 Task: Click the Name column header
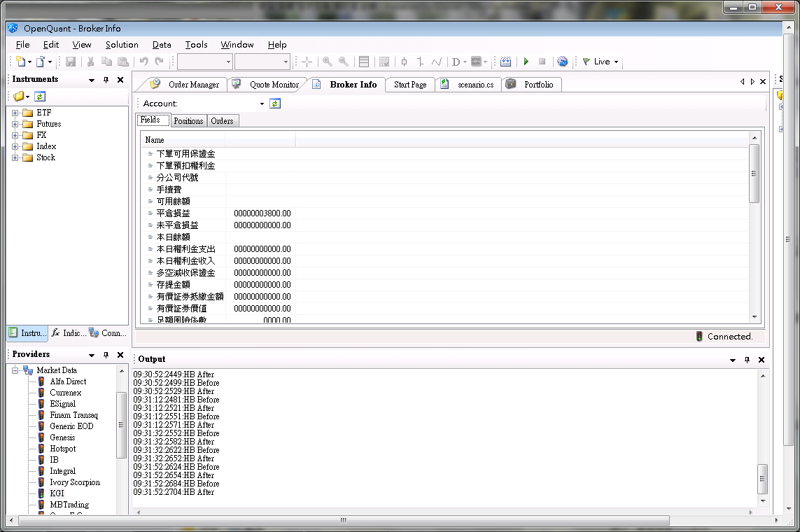point(183,140)
